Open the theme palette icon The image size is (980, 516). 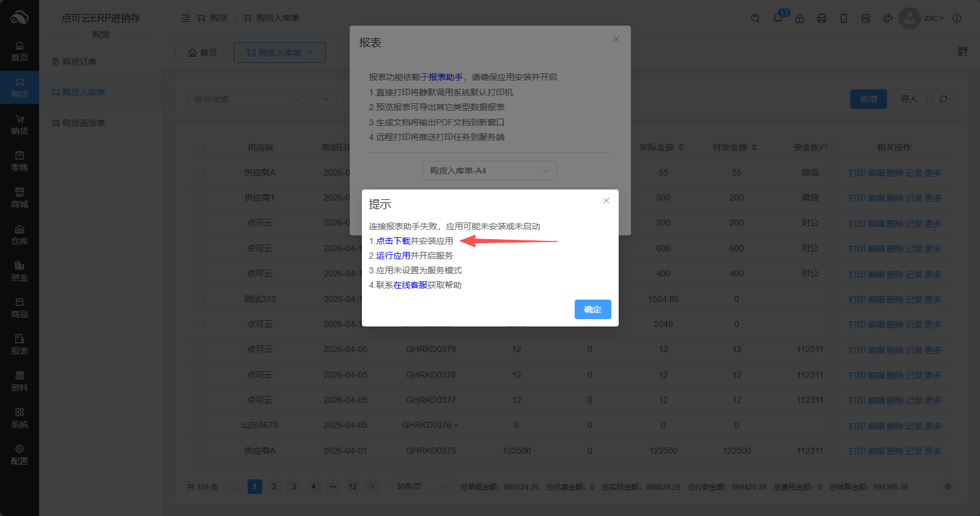tap(887, 18)
